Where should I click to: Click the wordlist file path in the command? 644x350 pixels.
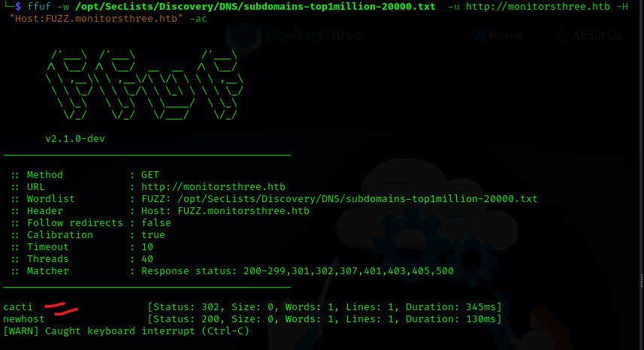coord(255,6)
